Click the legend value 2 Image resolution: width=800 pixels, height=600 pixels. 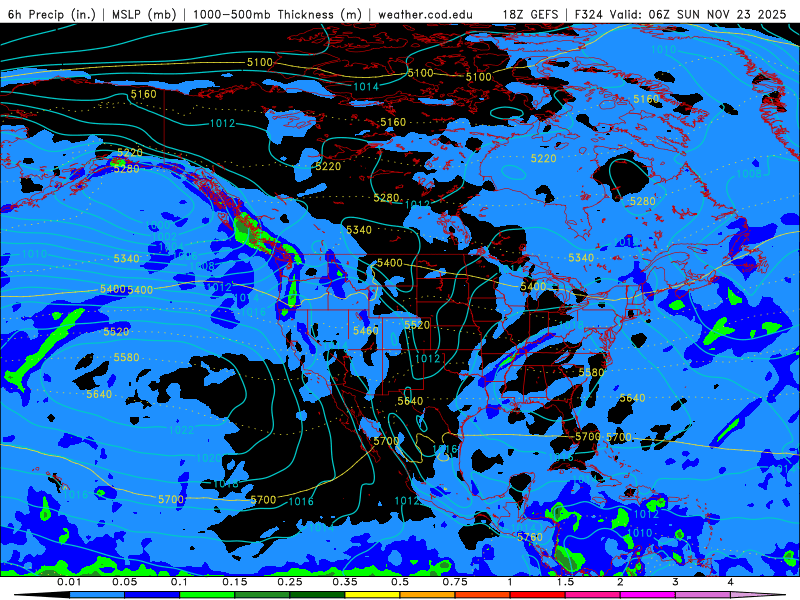click(x=620, y=582)
